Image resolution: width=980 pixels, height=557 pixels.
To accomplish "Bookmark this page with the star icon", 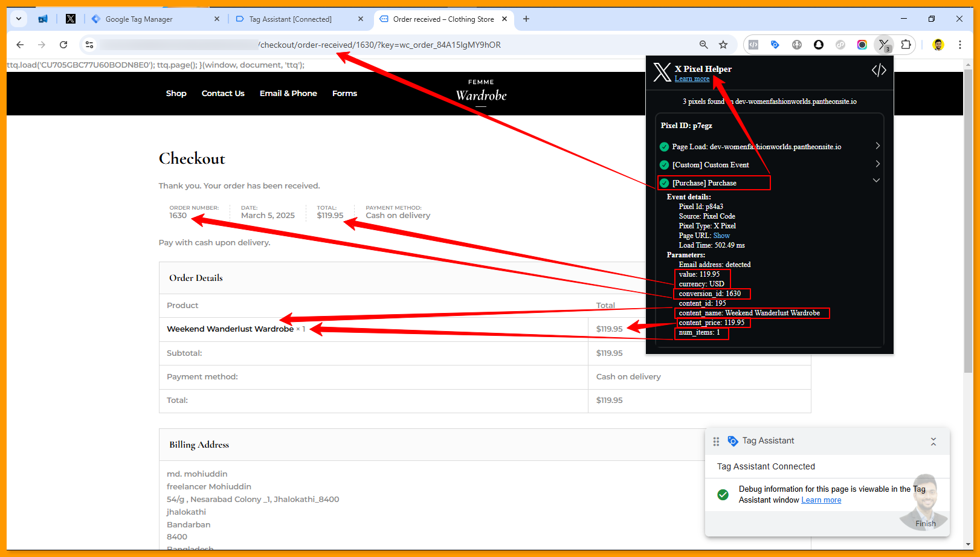I will tap(723, 45).
